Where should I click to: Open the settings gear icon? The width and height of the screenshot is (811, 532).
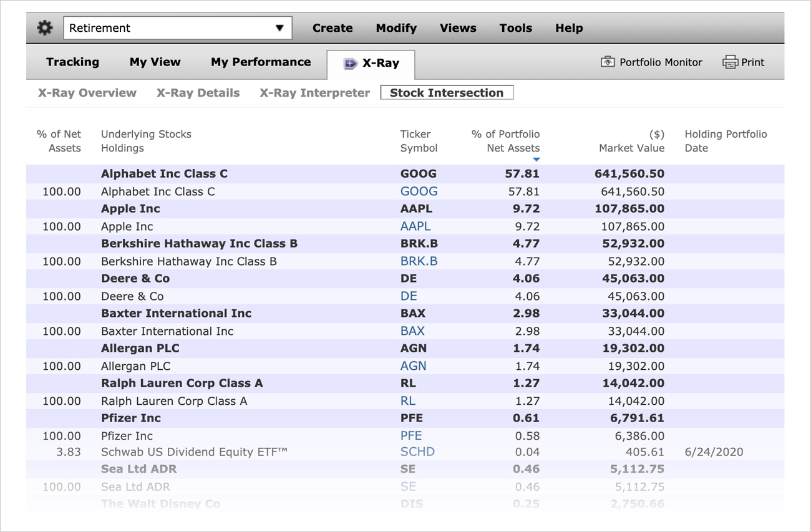(45, 28)
